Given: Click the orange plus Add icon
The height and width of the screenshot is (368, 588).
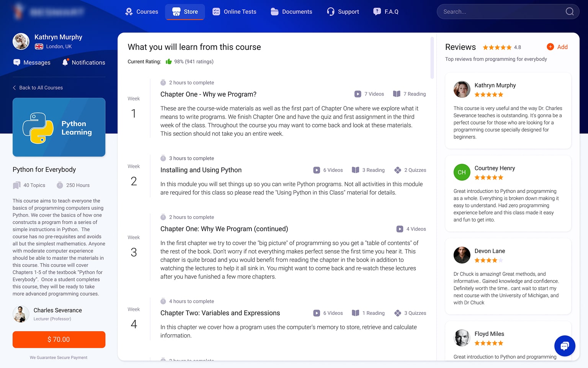Looking at the screenshot, I should click(x=550, y=47).
